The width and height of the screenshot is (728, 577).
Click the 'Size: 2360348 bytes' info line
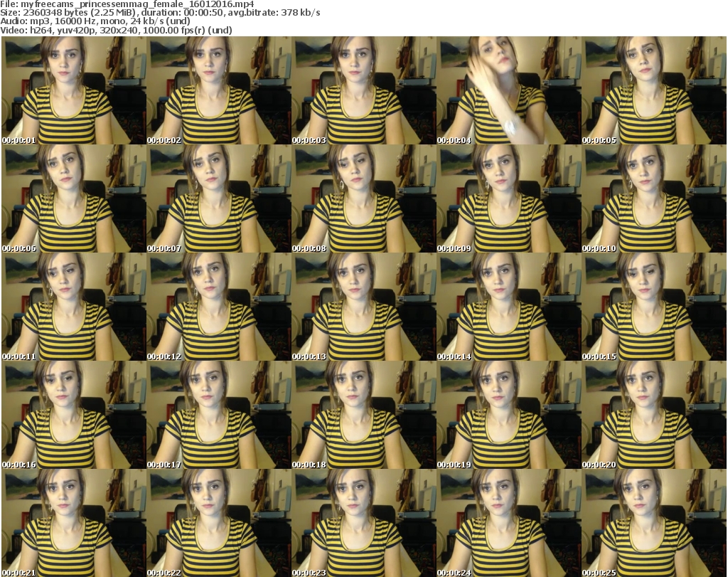click(x=160, y=13)
